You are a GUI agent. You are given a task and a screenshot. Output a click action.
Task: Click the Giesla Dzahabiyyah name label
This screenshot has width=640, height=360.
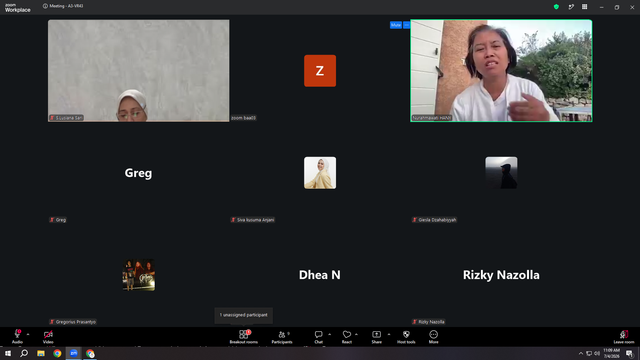434,220
